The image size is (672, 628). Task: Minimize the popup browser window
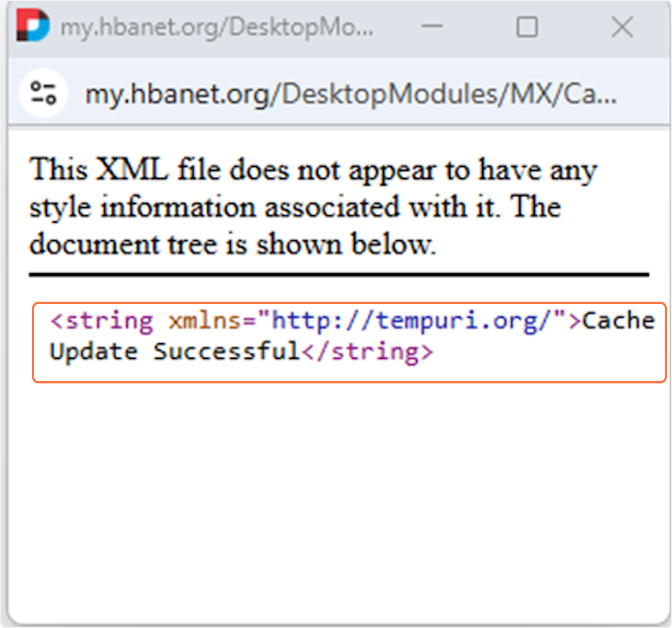432,26
